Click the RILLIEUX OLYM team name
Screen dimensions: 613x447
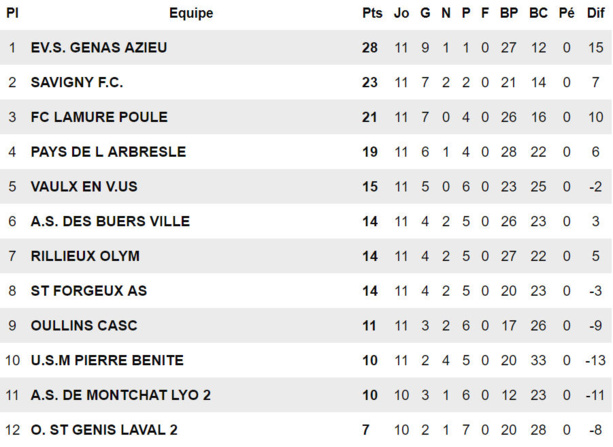click(84, 256)
